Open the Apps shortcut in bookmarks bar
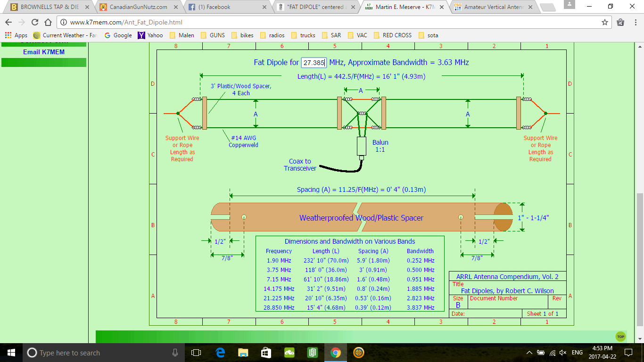The width and height of the screenshot is (644, 362). (x=16, y=35)
